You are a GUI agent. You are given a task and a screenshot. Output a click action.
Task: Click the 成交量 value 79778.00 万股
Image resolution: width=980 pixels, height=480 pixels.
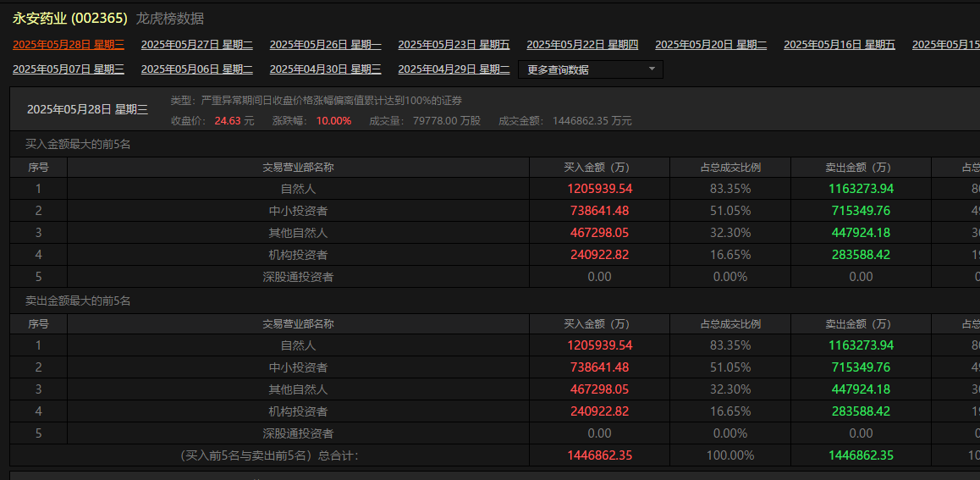[x=447, y=120]
